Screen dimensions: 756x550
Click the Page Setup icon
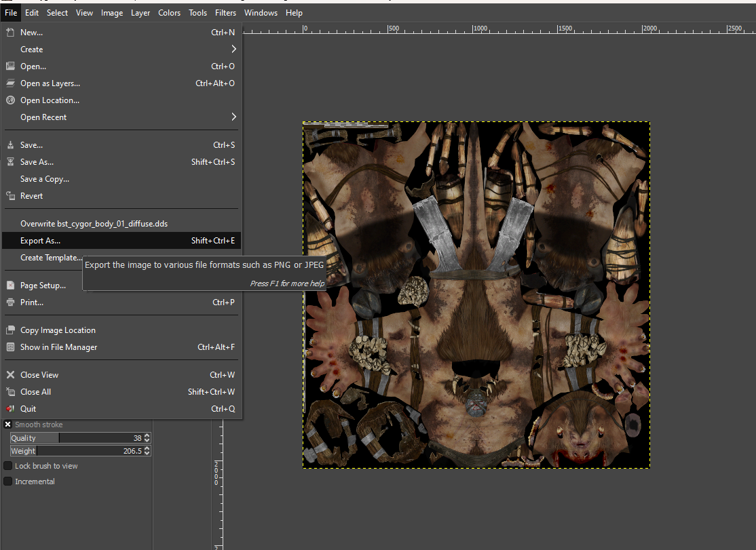pos(10,285)
